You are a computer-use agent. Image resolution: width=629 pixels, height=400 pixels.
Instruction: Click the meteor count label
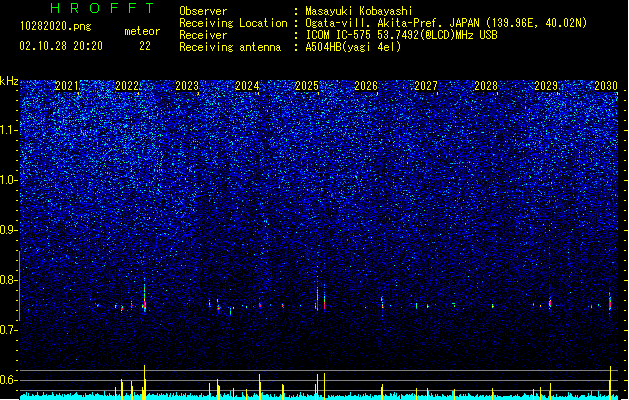point(142,31)
